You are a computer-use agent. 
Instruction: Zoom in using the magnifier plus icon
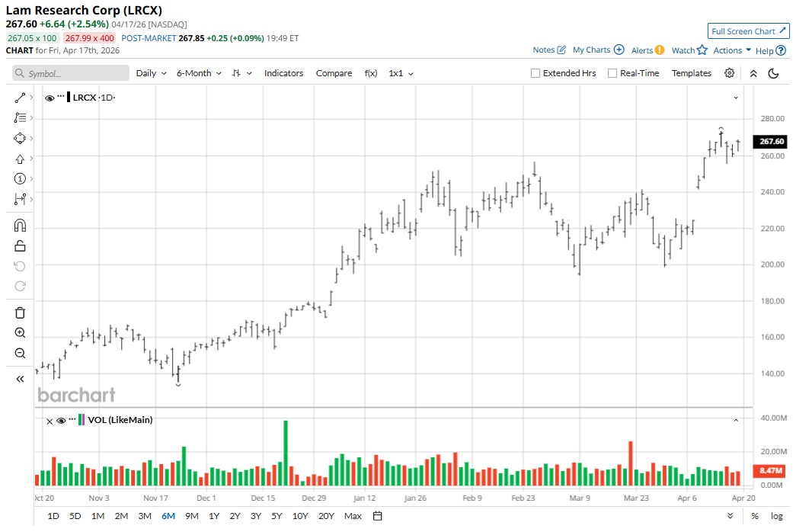20,333
